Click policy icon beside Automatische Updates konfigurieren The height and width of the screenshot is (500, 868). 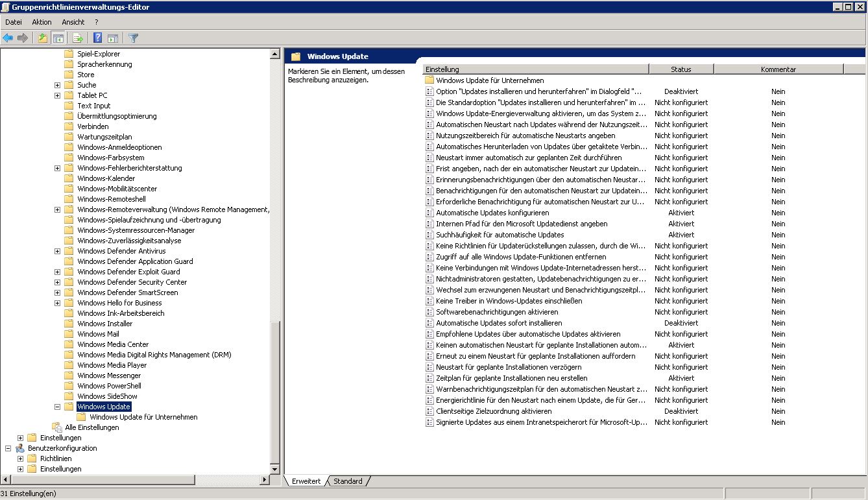pos(429,213)
